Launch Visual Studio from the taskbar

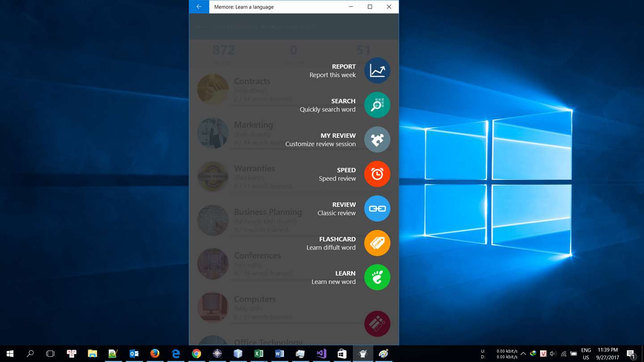pyautogui.click(x=321, y=354)
